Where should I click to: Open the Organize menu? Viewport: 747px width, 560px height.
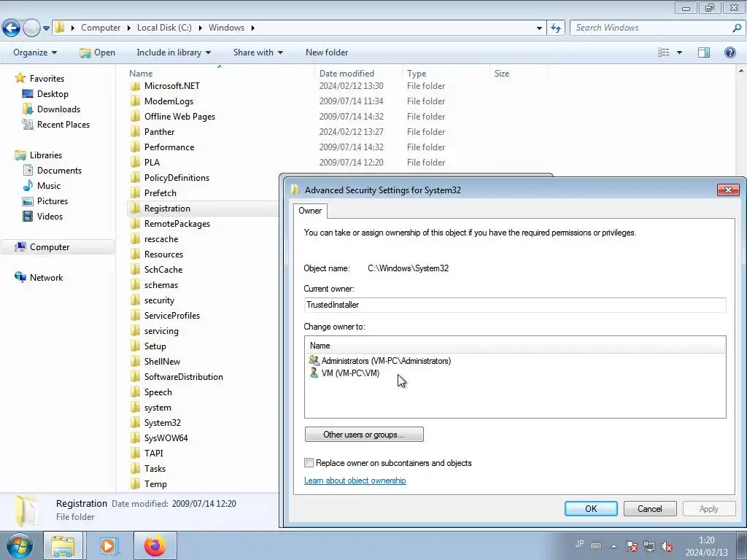(x=35, y=52)
